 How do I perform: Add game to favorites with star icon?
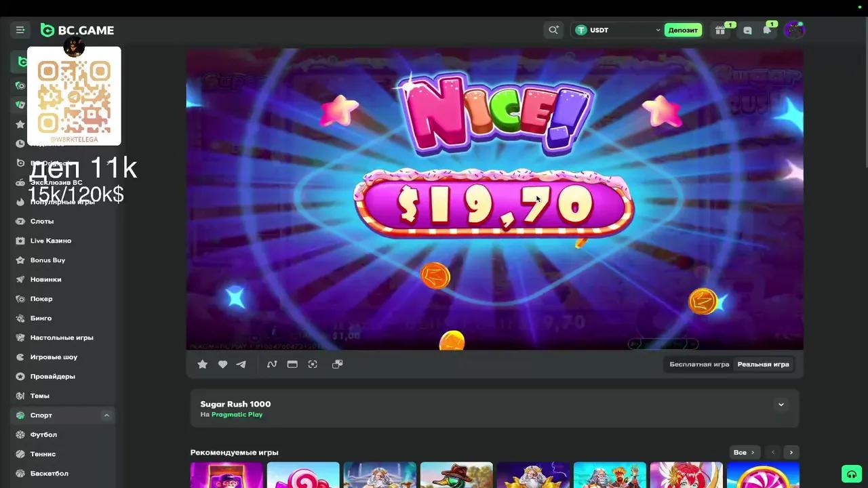pos(202,364)
